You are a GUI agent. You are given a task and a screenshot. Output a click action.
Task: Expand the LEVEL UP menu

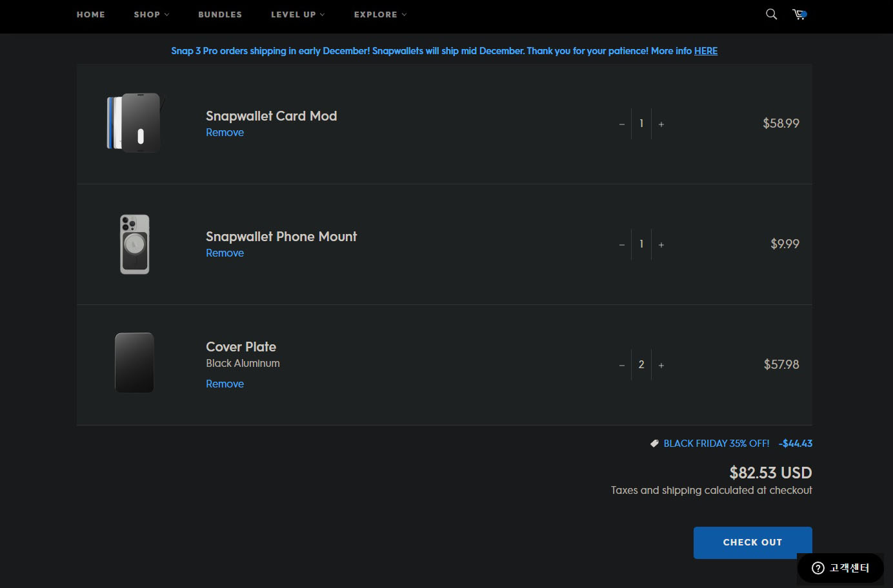(x=298, y=14)
